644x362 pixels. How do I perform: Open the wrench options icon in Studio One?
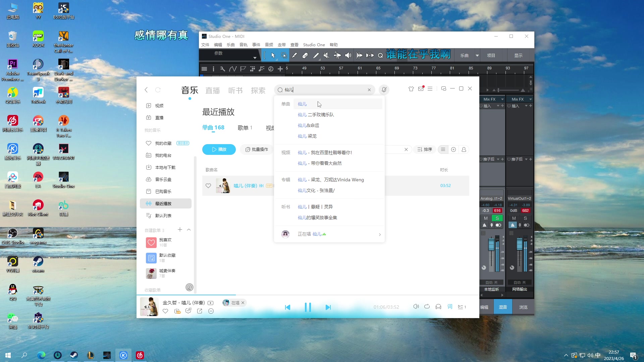pos(222,69)
